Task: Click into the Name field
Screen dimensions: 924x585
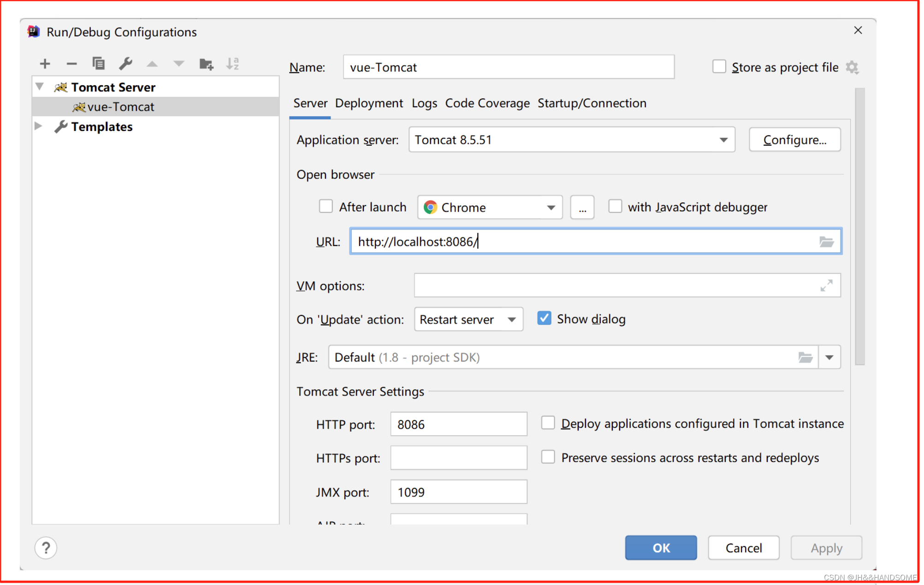Action: pyautogui.click(x=509, y=67)
